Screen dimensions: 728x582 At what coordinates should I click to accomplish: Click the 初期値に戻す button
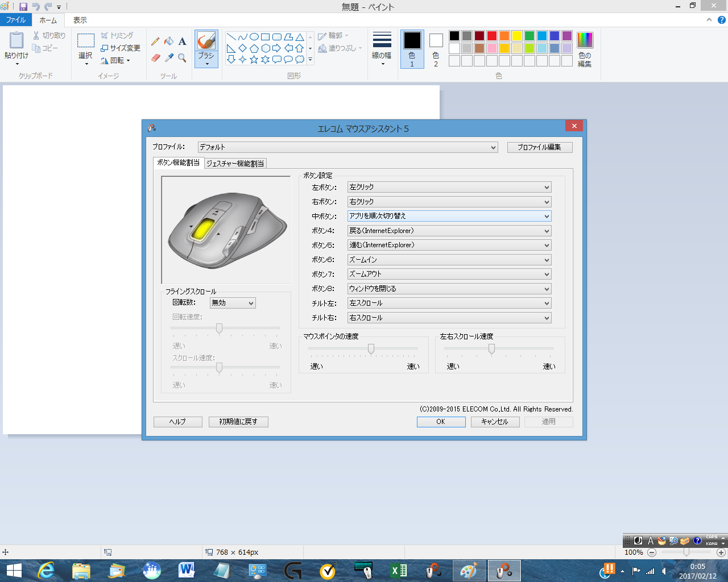[x=238, y=422]
